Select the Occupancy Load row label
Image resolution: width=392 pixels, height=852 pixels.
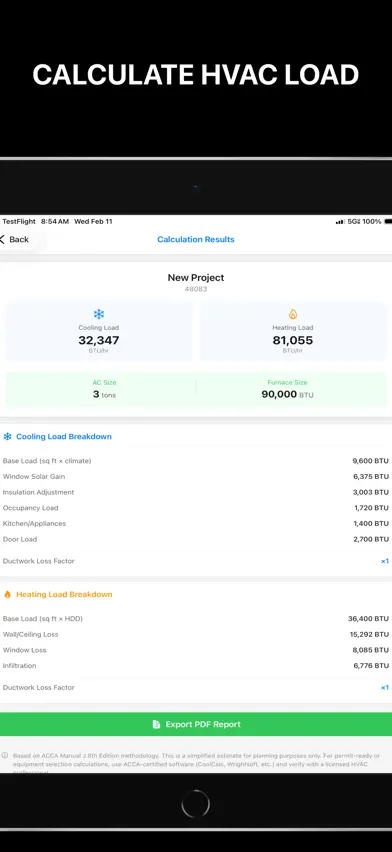[x=30, y=508]
